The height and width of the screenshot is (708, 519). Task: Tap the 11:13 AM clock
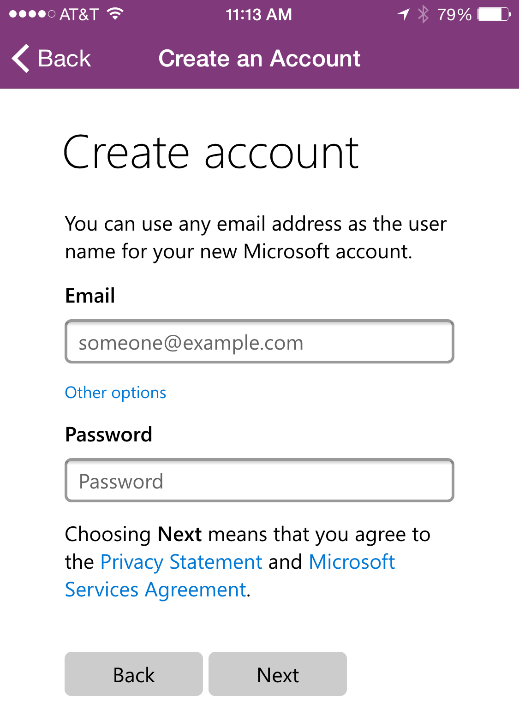click(259, 14)
